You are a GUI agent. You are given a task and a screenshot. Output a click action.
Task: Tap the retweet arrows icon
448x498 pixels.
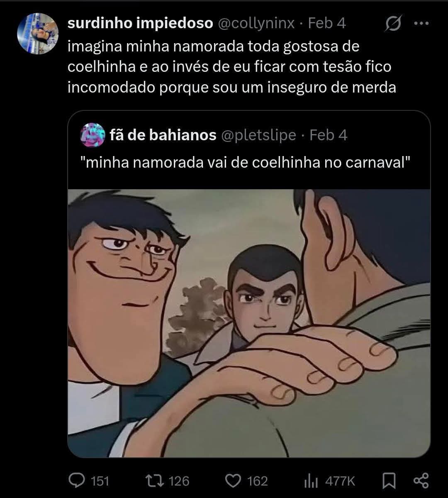155,481
